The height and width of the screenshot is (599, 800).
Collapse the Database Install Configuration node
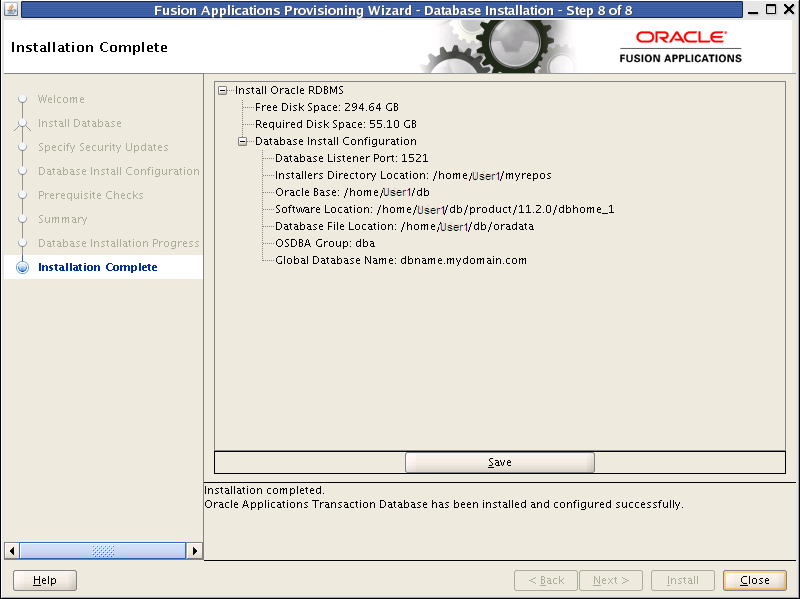(x=243, y=141)
